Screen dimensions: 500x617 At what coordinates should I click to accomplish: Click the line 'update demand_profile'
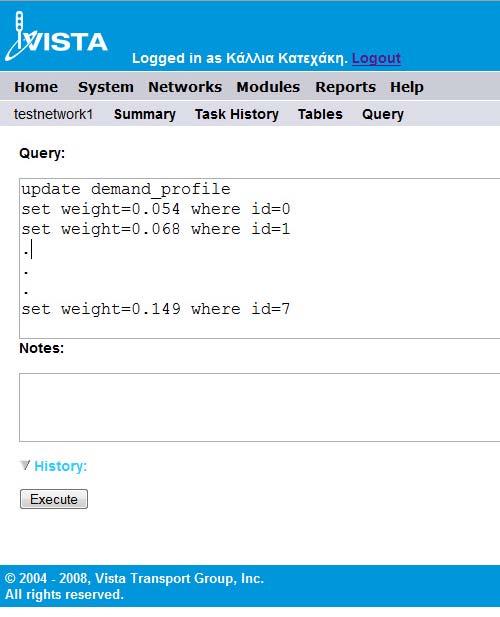coord(126,189)
